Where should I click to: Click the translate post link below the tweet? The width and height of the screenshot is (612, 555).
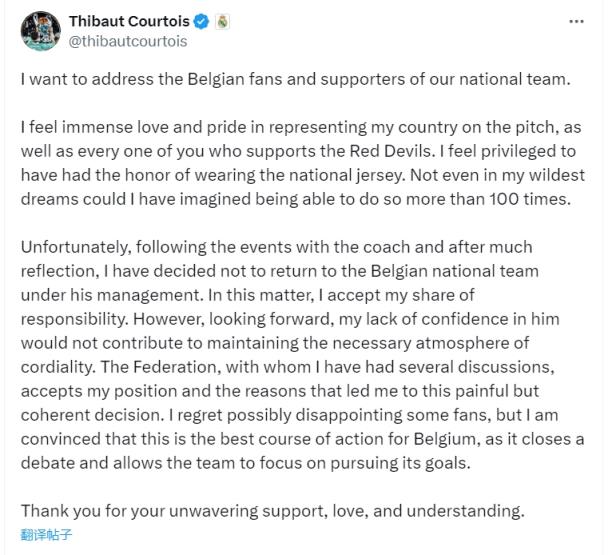point(47,535)
